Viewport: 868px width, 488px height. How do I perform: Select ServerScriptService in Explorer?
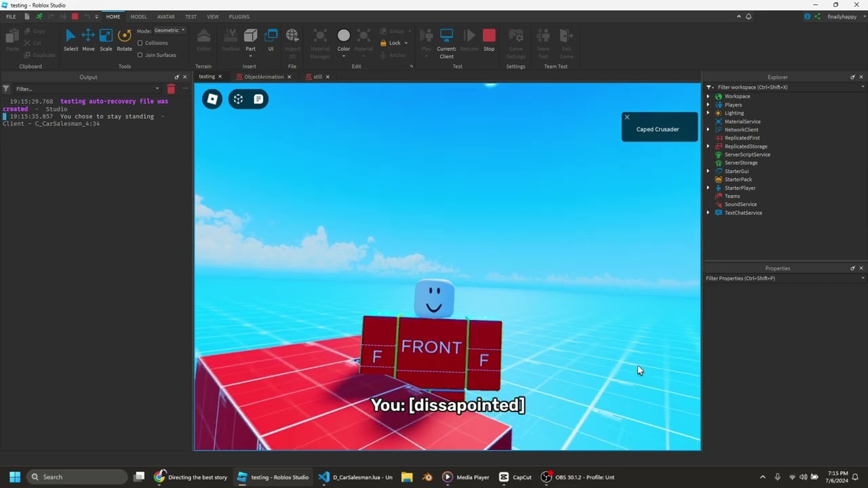coord(747,155)
